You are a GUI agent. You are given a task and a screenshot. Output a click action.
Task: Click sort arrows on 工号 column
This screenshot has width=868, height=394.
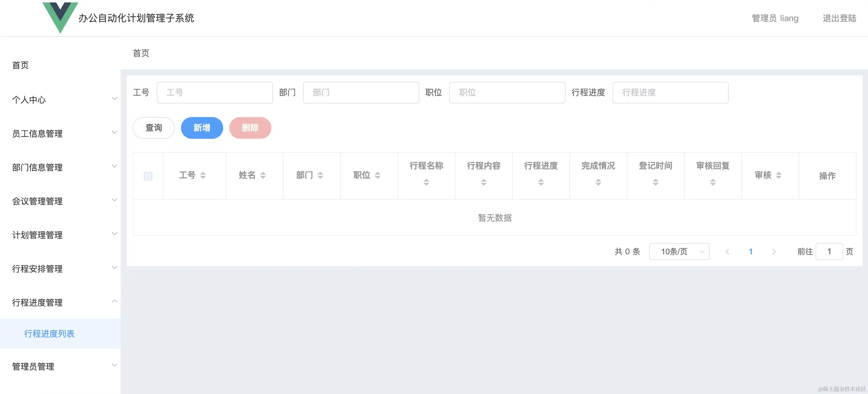(203, 175)
